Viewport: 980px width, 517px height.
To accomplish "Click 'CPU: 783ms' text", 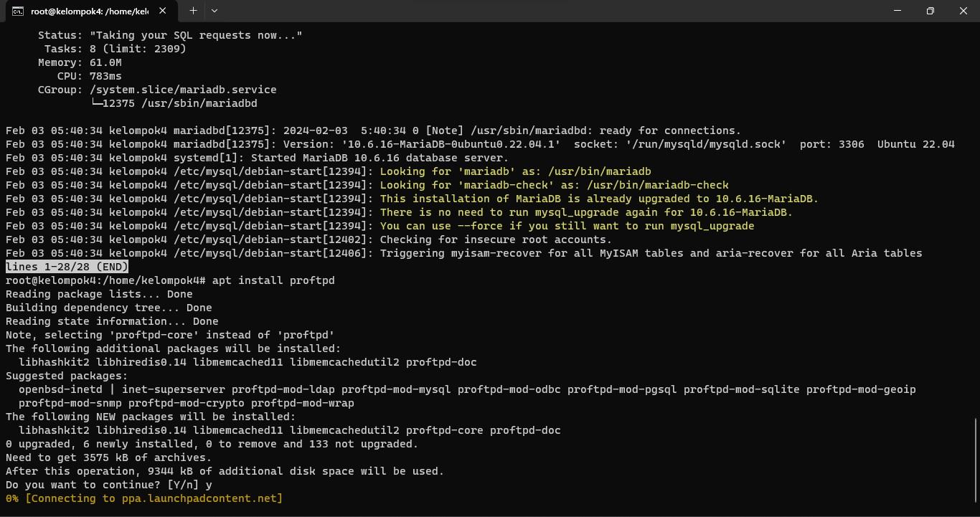I will (x=90, y=76).
